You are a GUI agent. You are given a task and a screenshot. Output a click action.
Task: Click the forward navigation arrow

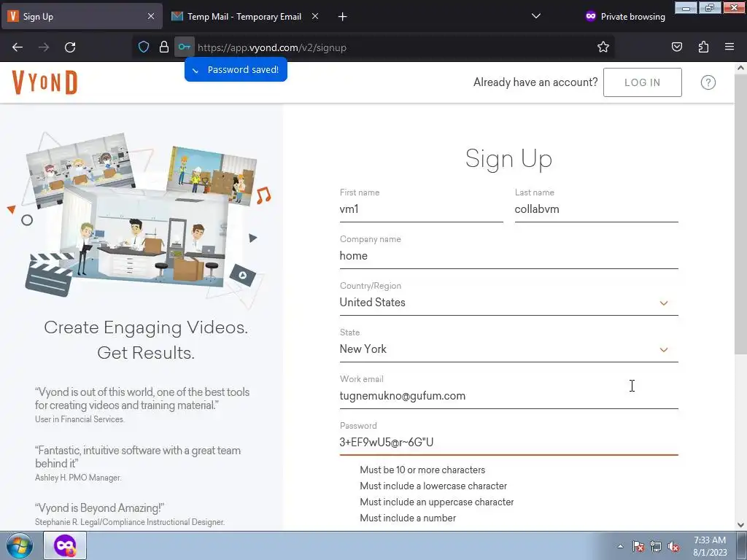44,47
